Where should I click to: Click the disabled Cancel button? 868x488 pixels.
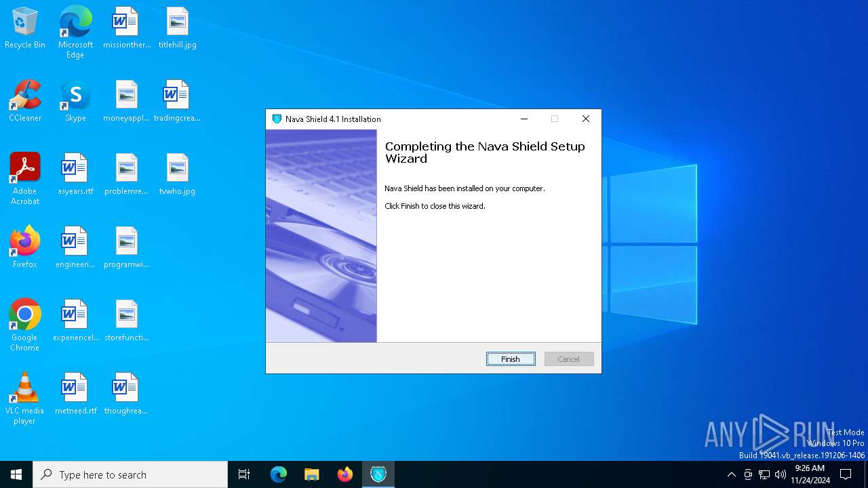coord(569,359)
